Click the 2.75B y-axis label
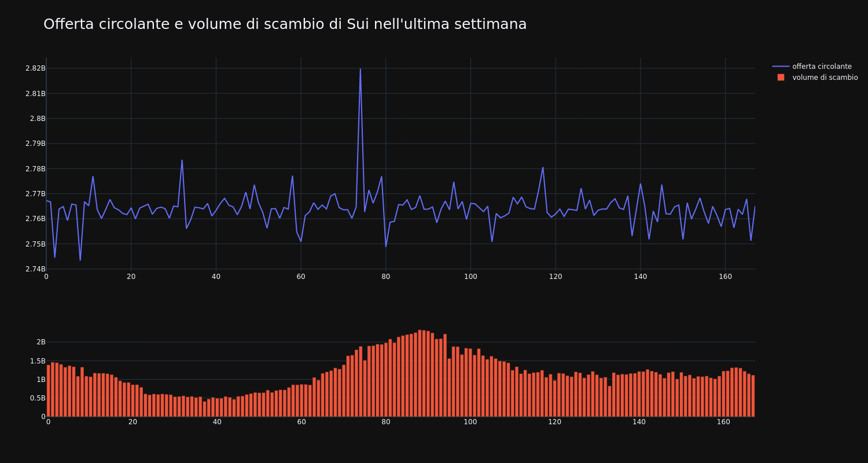The width and height of the screenshot is (868, 463). pos(35,244)
